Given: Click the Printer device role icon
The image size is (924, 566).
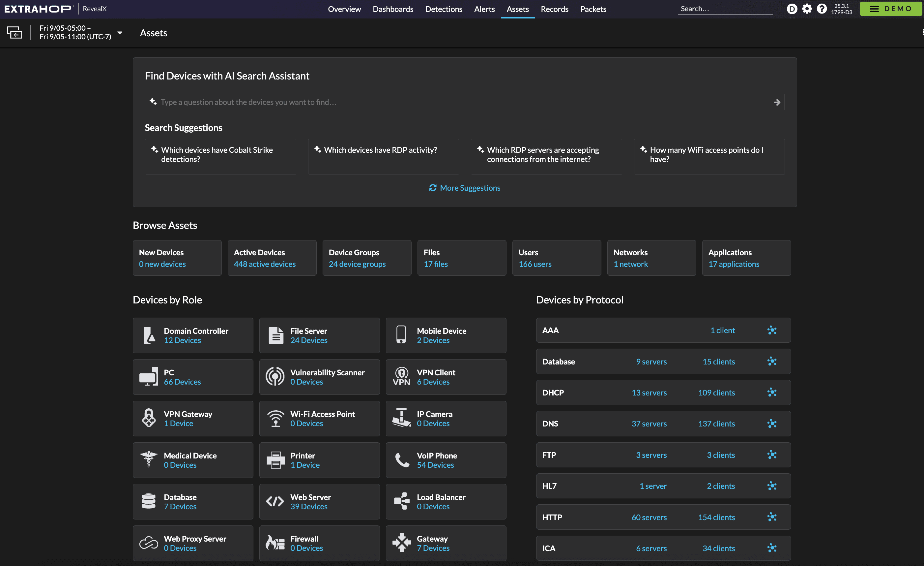Looking at the screenshot, I should coord(275,460).
